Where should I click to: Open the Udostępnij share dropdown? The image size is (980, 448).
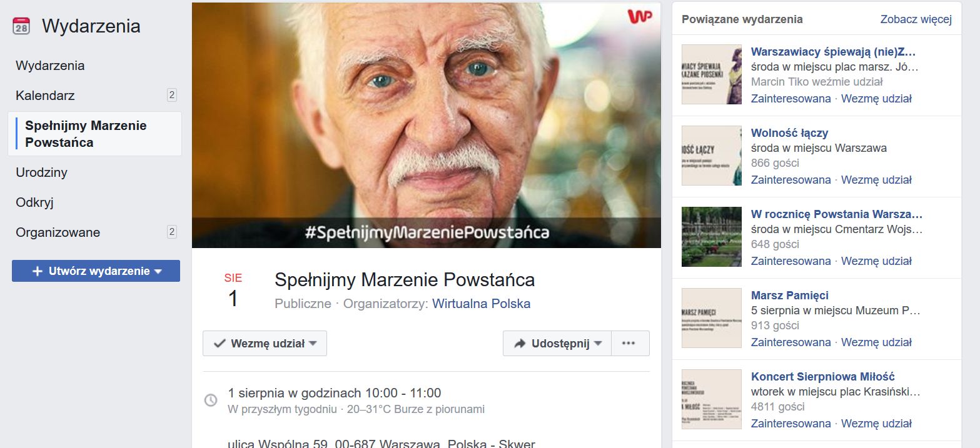coord(557,344)
